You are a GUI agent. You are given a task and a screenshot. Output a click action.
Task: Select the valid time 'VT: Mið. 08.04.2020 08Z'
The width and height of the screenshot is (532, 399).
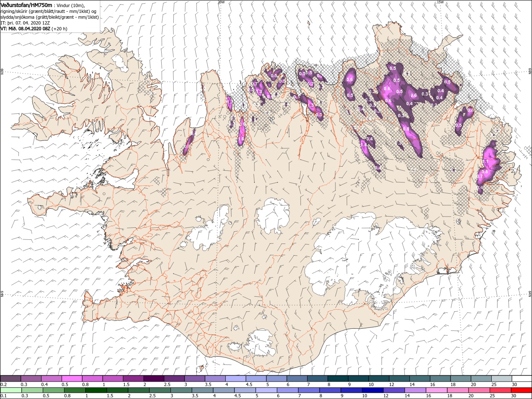click(25, 29)
